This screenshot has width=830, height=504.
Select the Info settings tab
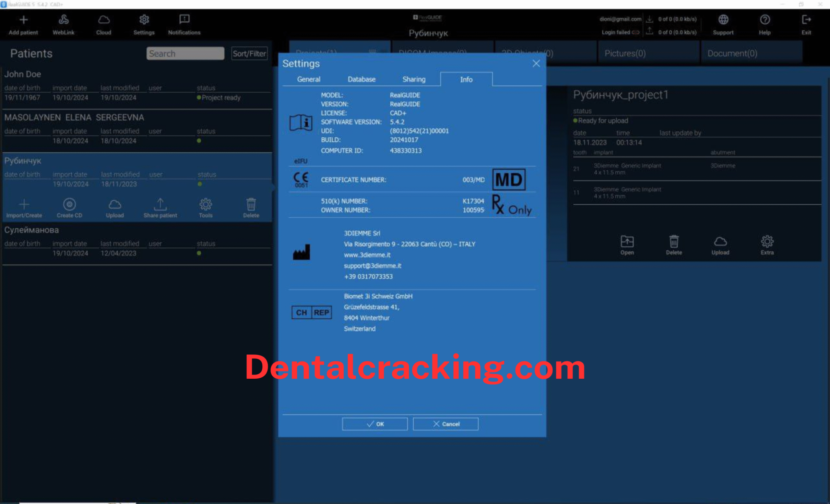pos(467,79)
